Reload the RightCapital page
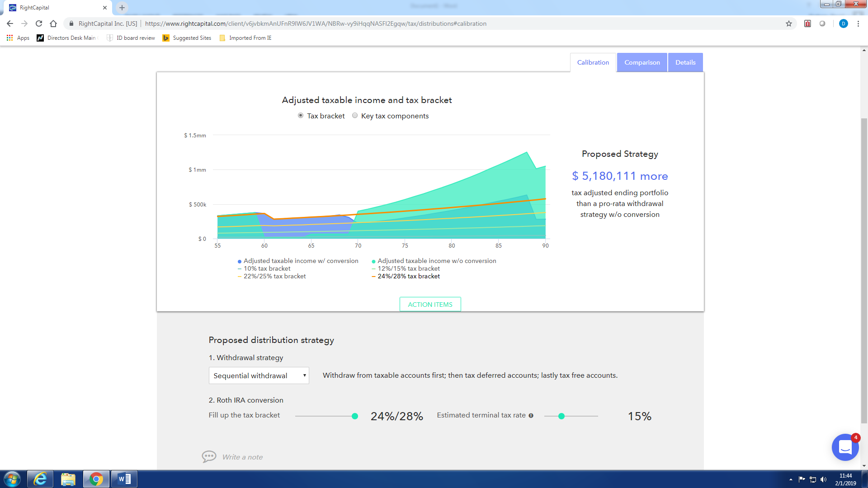This screenshot has width=868, height=488. 39,23
